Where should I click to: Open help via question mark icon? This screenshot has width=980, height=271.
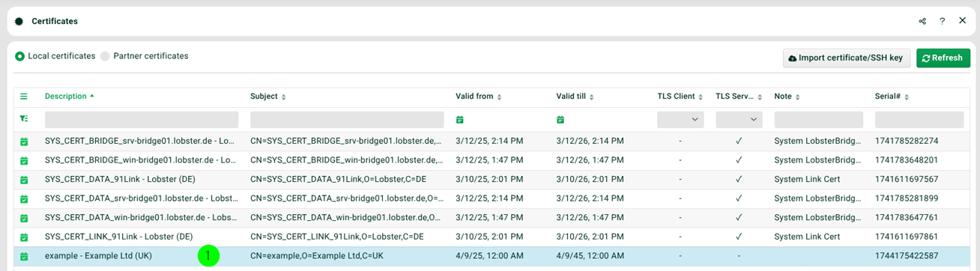coord(943,21)
